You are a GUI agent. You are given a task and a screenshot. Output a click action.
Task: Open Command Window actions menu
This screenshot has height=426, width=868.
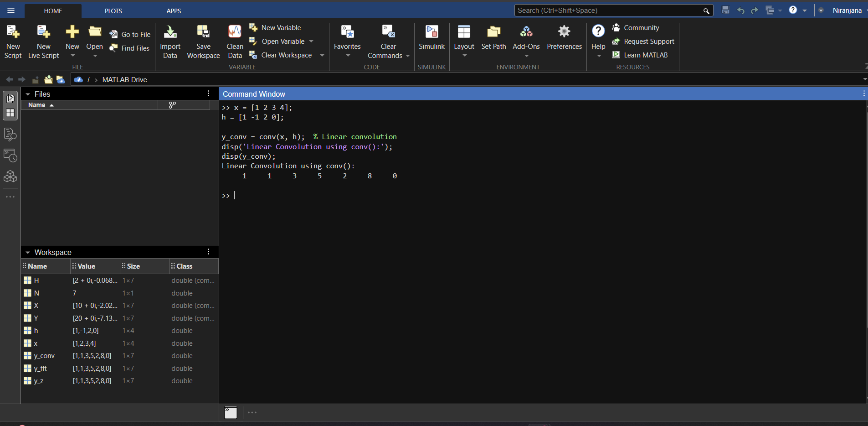coord(864,94)
